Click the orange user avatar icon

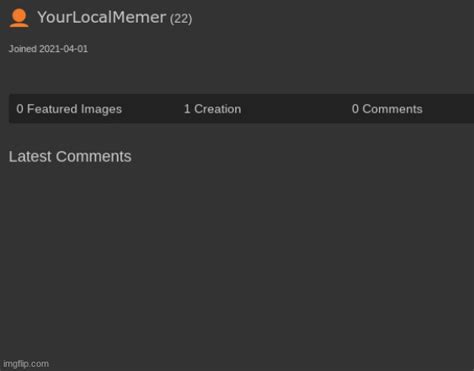pos(19,18)
